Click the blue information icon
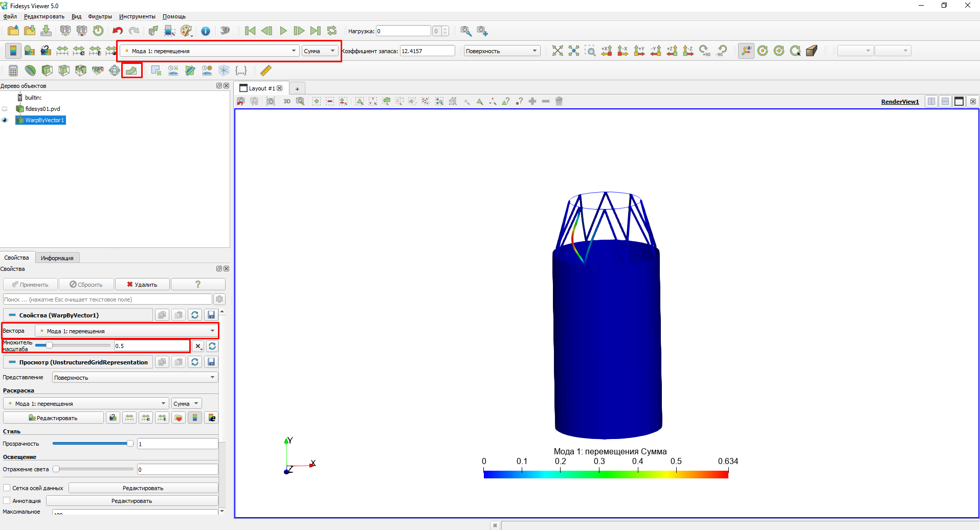 point(206,31)
